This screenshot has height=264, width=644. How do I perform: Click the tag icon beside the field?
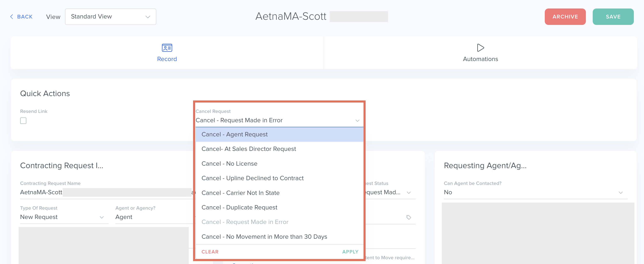(409, 217)
